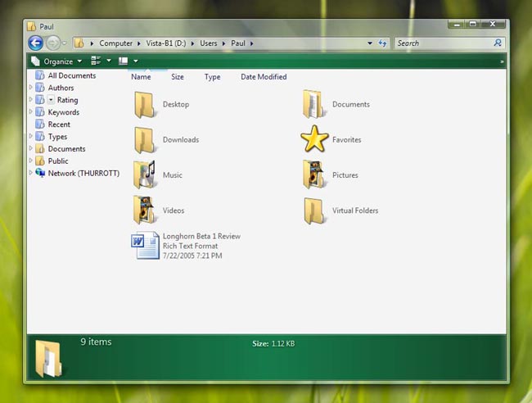Expand the Network (THURROTT) tree node
Screen dimensions: 532x403
[x=31, y=173]
